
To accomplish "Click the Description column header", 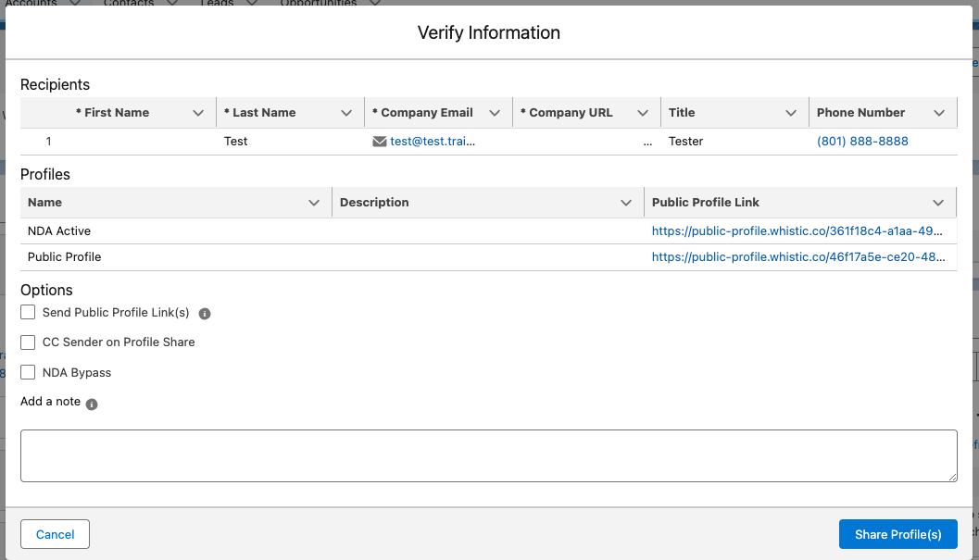I will click(374, 203).
